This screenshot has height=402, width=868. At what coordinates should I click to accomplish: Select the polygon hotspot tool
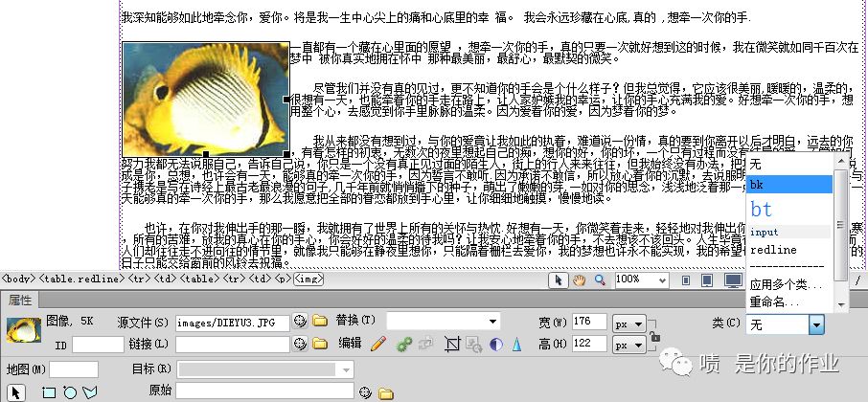click(90, 392)
